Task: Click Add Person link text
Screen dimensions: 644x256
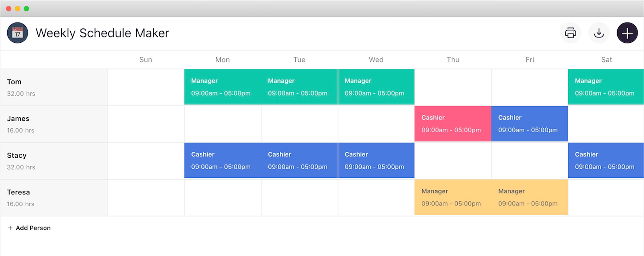Action: pos(33,228)
